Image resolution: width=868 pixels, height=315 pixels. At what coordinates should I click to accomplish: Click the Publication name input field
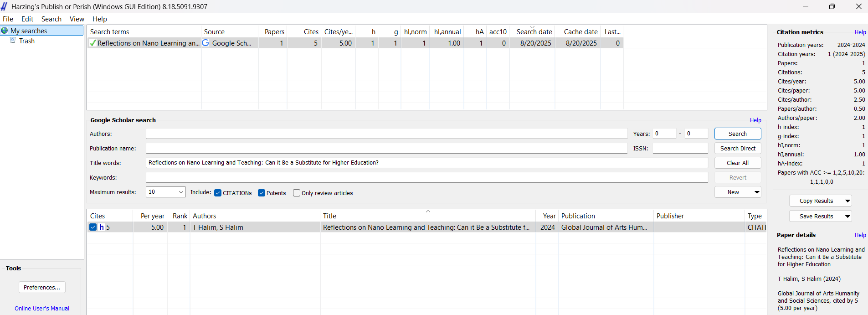click(x=386, y=148)
